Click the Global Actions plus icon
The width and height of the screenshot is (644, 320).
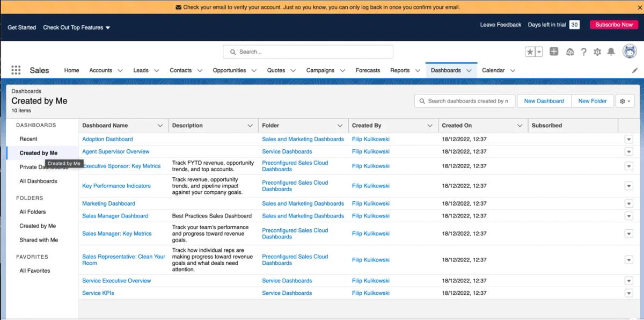(x=554, y=52)
